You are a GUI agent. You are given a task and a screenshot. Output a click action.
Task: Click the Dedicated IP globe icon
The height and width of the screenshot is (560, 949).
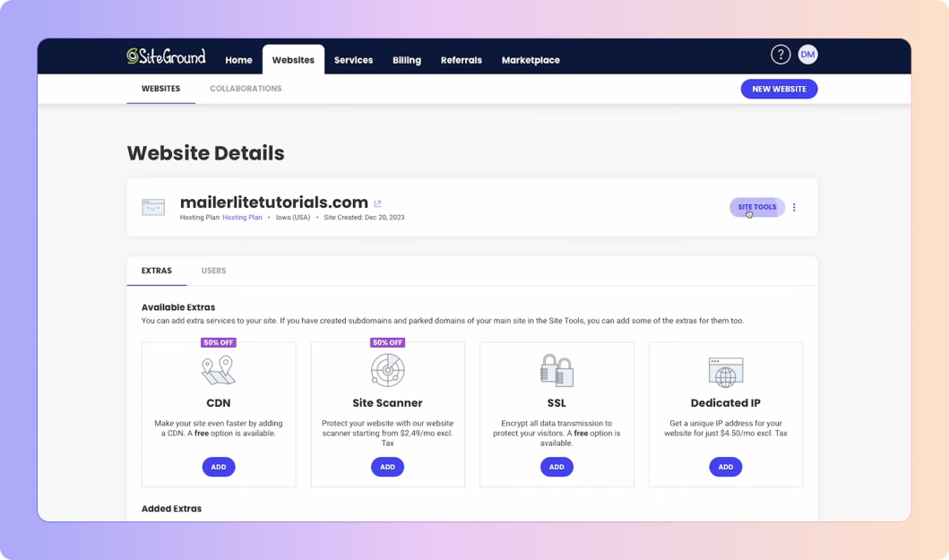(726, 372)
